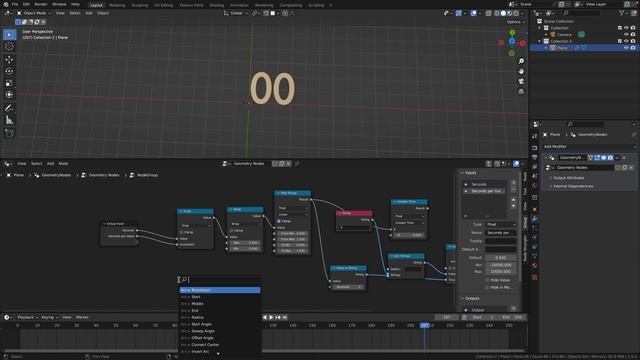Screen dimensions: 640x360
Task: Select the Cursor tool in viewport toolbar
Action: click(x=9, y=47)
